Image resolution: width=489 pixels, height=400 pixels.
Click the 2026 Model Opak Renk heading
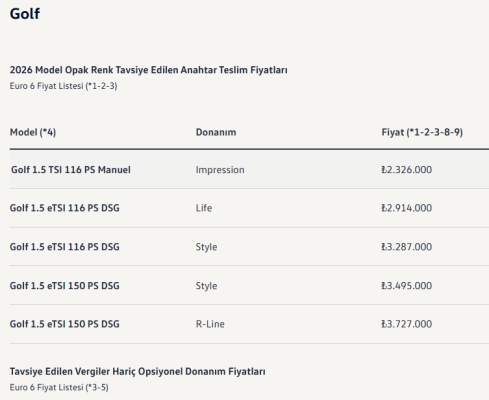(x=149, y=70)
